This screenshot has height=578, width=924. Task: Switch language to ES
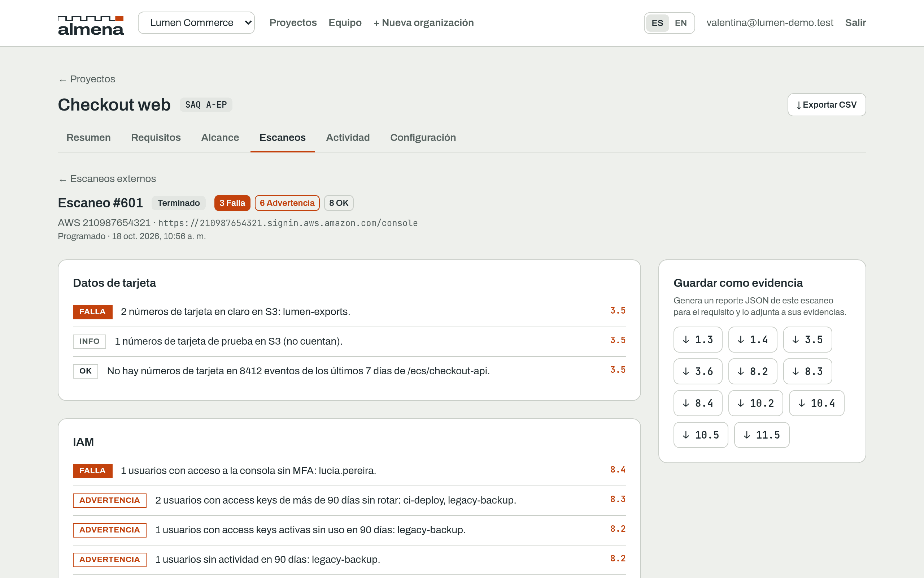click(657, 23)
